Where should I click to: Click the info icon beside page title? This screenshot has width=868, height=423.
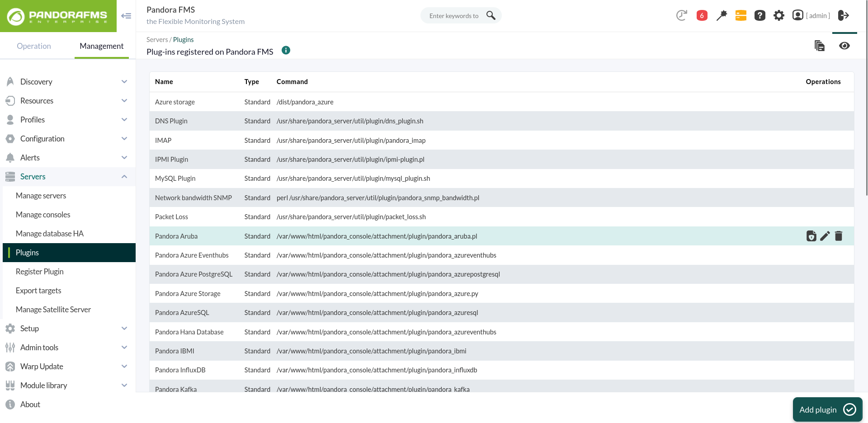286,50
